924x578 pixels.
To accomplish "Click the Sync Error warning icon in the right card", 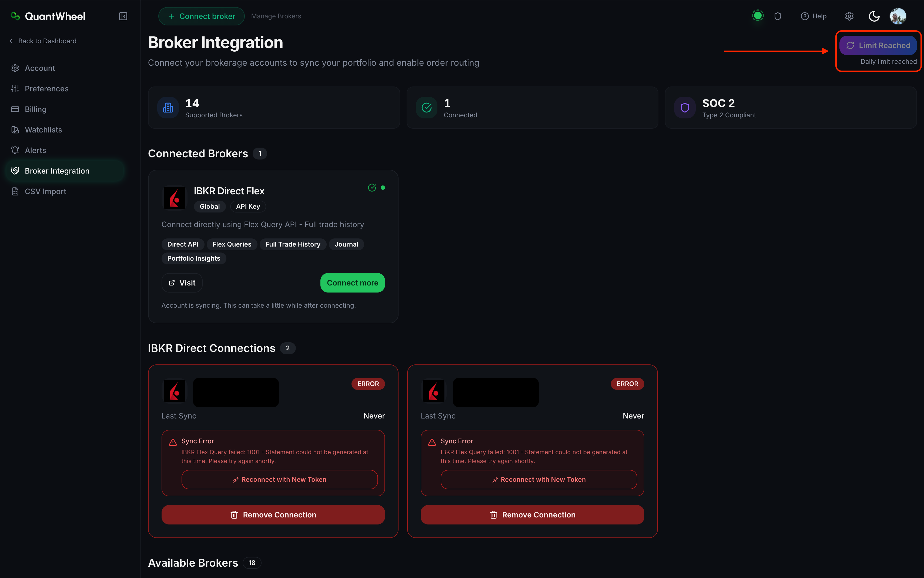I will 432,442.
